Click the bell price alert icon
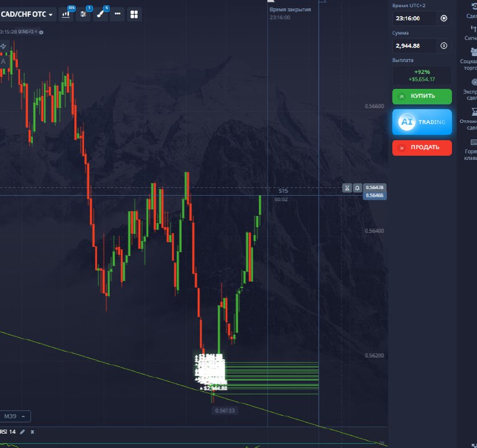Screen dimensions: 477x448 pyautogui.click(x=357, y=187)
